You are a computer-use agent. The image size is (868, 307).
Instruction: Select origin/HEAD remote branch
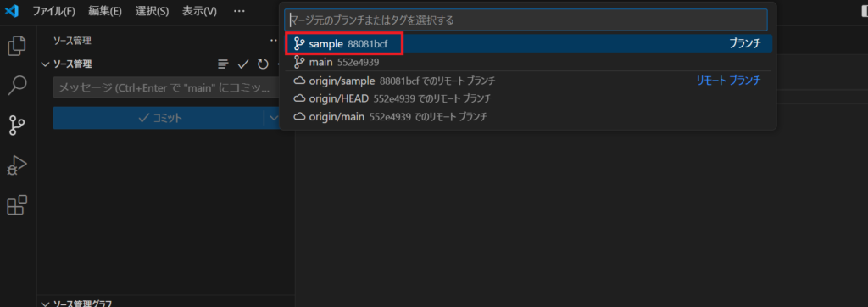pos(528,98)
